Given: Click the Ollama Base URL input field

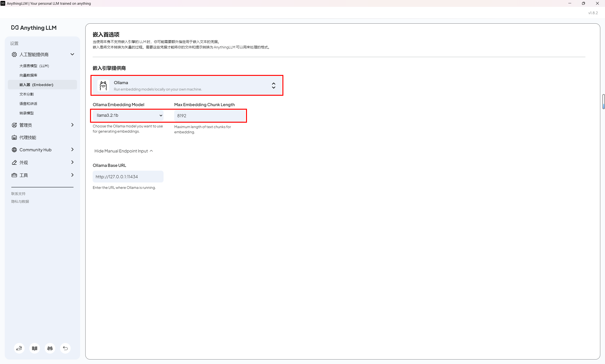Looking at the screenshot, I should point(128,177).
